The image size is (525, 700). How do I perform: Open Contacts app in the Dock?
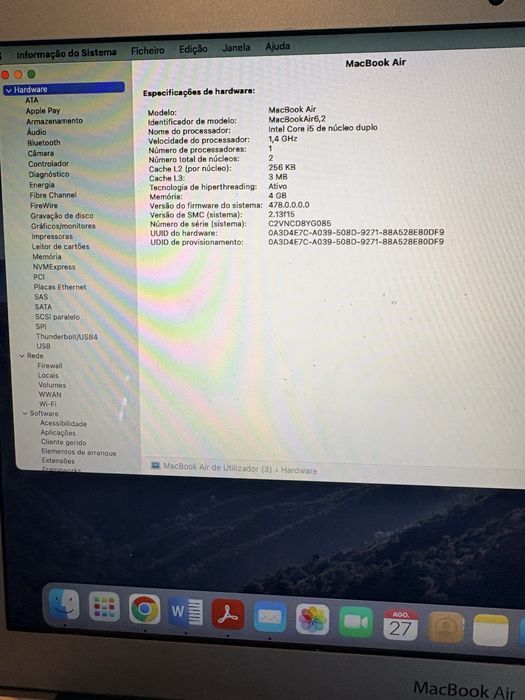(x=446, y=627)
